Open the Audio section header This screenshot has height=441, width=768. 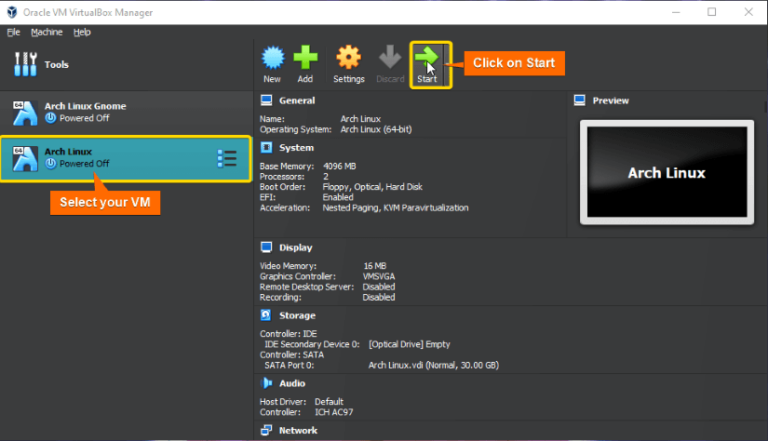tap(292, 383)
